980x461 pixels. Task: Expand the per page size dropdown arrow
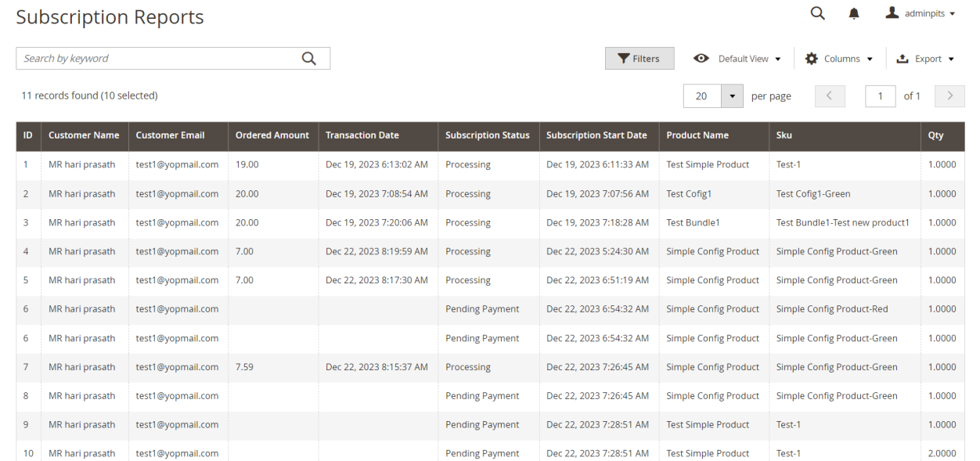732,96
